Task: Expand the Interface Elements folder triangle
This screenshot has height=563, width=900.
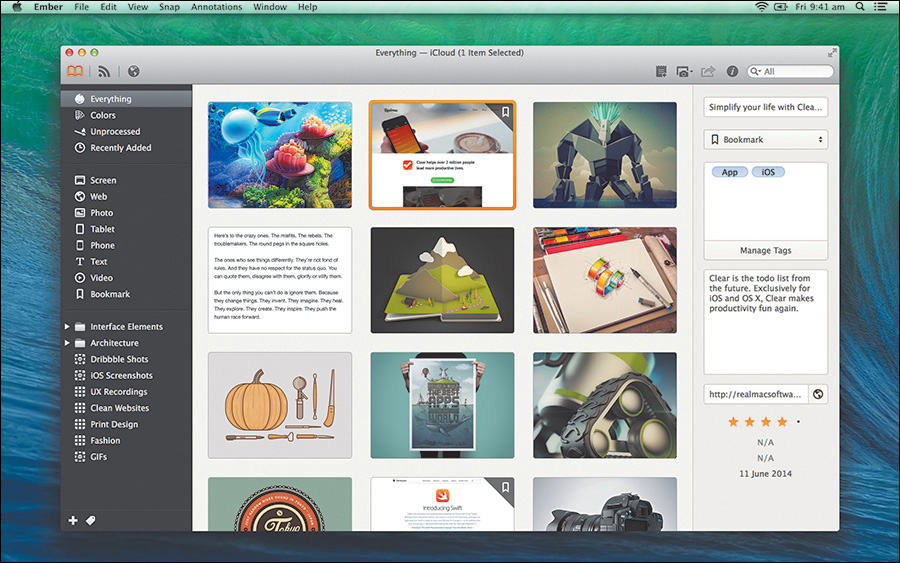Action: tap(67, 327)
